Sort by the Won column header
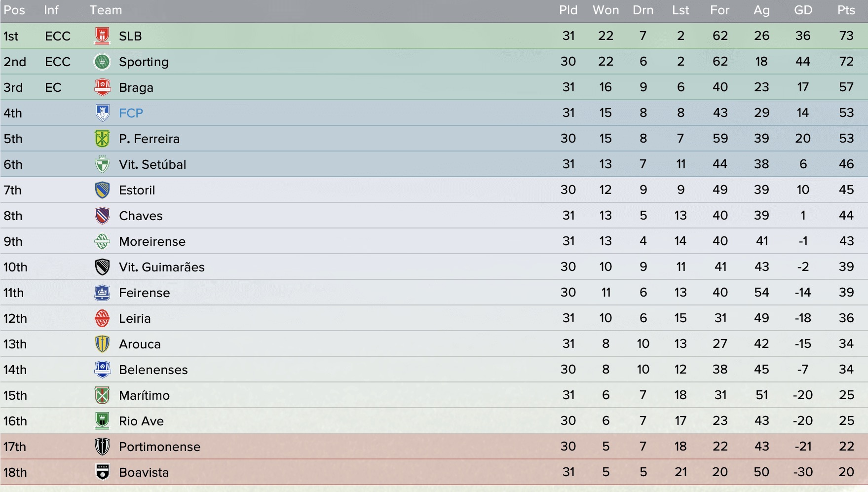Image resolution: width=868 pixels, height=492 pixels. point(605,10)
